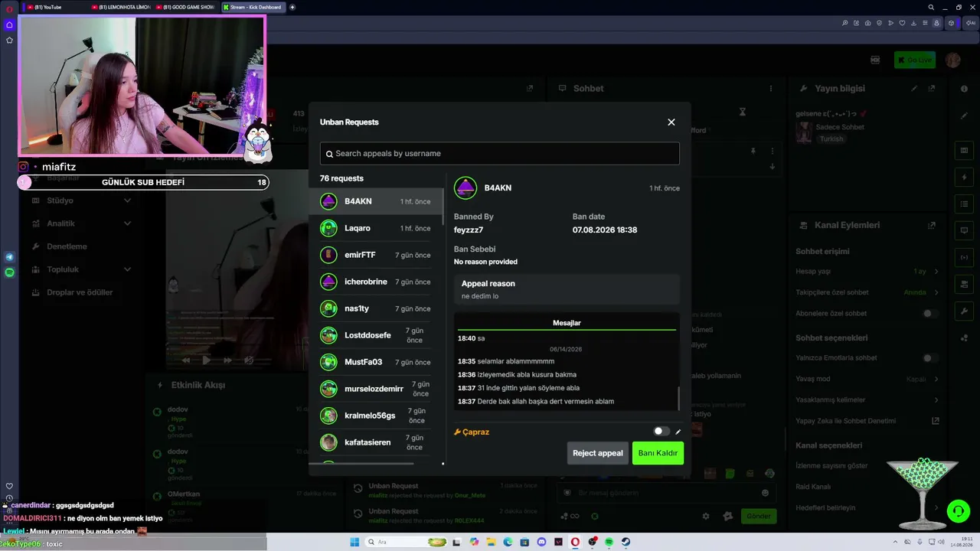Open kralmelo56gs's unban request
Image resolution: width=980 pixels, height=551 pixels.
tap(376, 416)
